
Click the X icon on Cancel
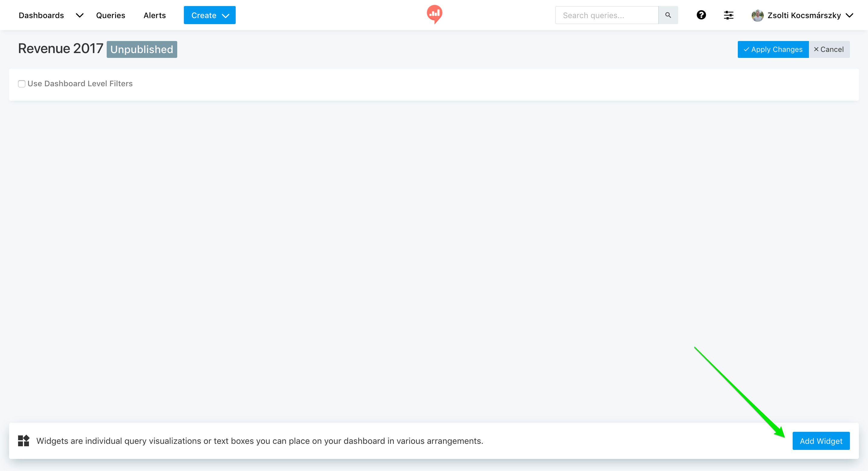point(816,49)
